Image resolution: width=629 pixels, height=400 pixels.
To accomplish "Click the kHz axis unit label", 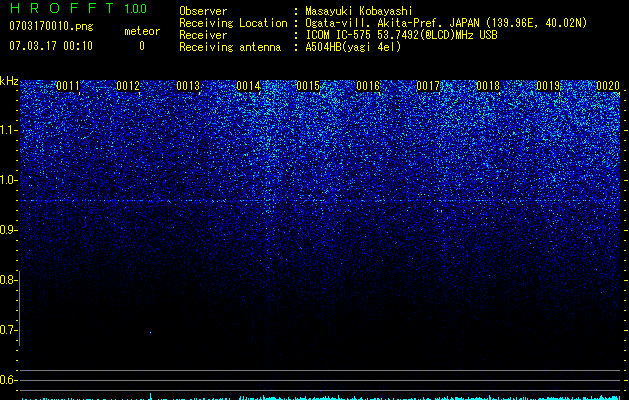I will (x=9, y=81).
